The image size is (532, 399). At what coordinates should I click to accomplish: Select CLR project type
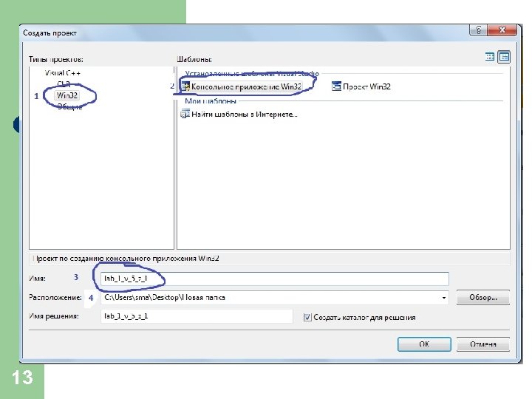pos(64,83)
